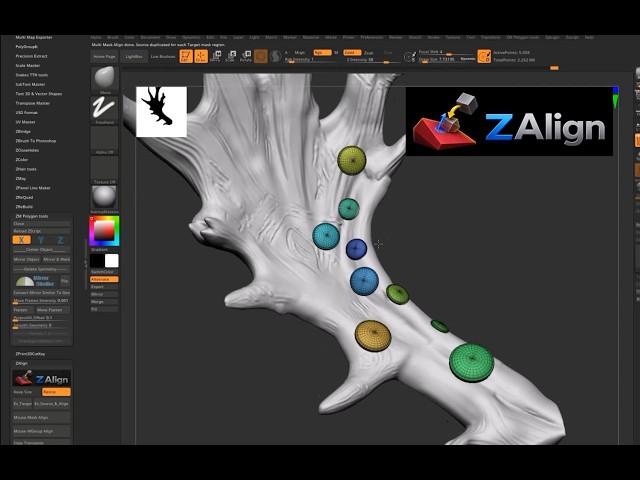This screenshot has height=480, width=640.
Task: Click the orange symmetry icon near ActivePoints
Action: coord(484,56)
